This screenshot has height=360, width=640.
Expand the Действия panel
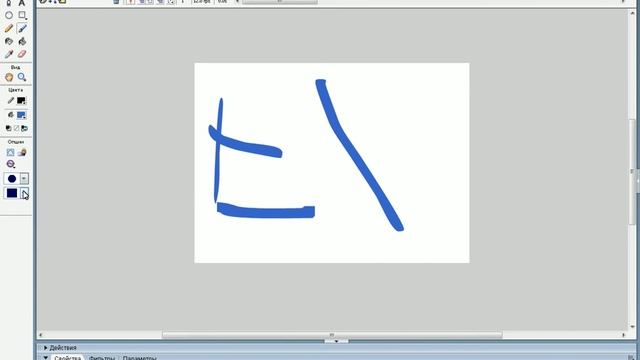46,348
